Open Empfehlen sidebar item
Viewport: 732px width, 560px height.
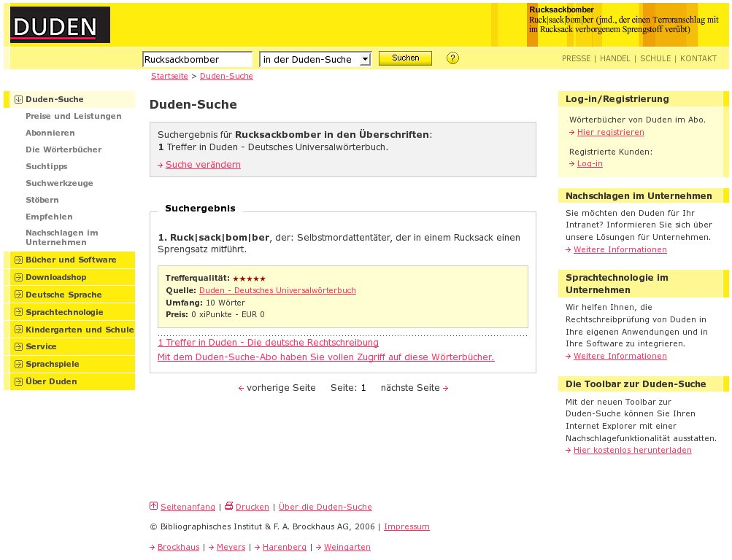[49, 217]
